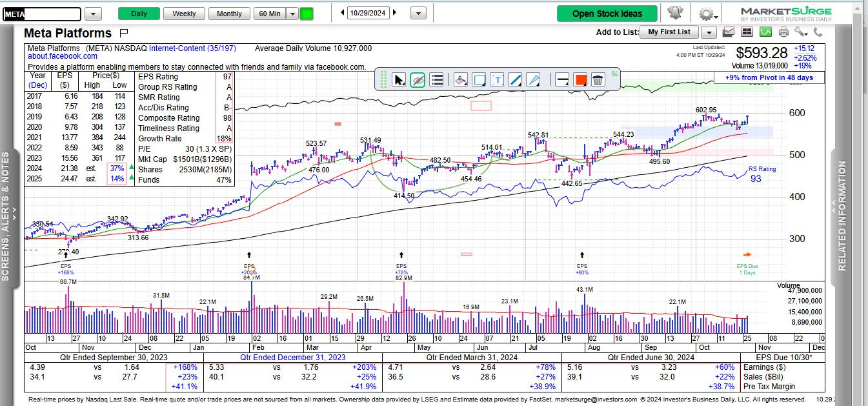Open the drawing list icon
Image resolution: width=868 pixels, height=406 pixels.
437,79
